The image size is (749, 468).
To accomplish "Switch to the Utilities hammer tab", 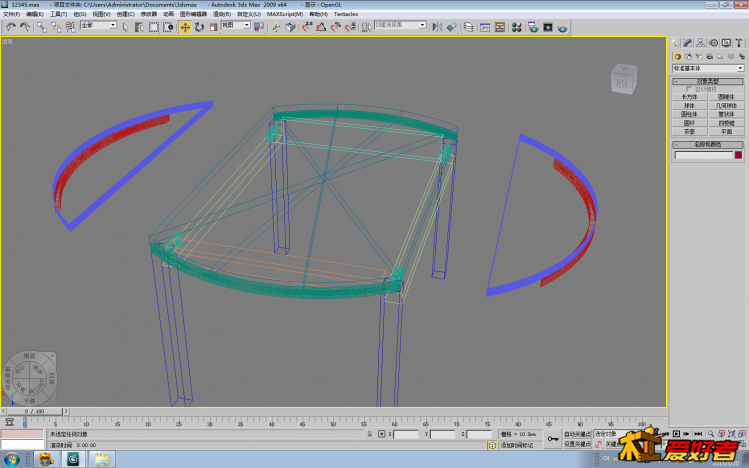I will [739, 43].
